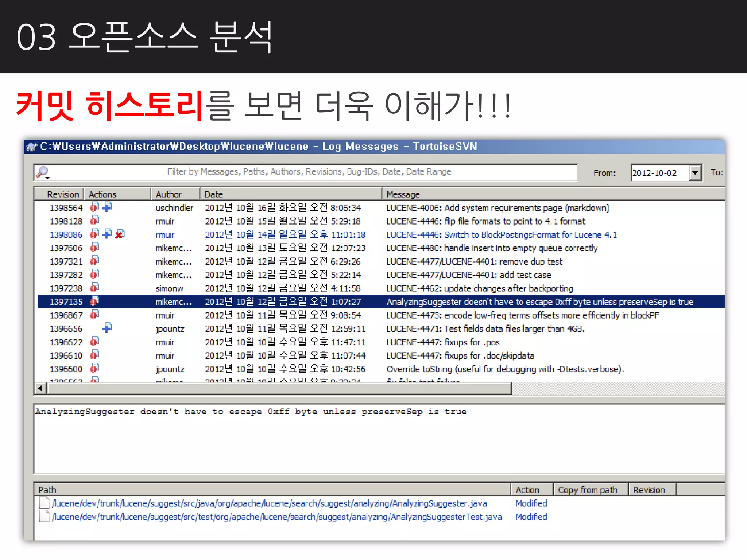Click the TortoiseSVN title bar icon
Image resolution: width=747 pixels, height=560 pixels.
[32, 147]
